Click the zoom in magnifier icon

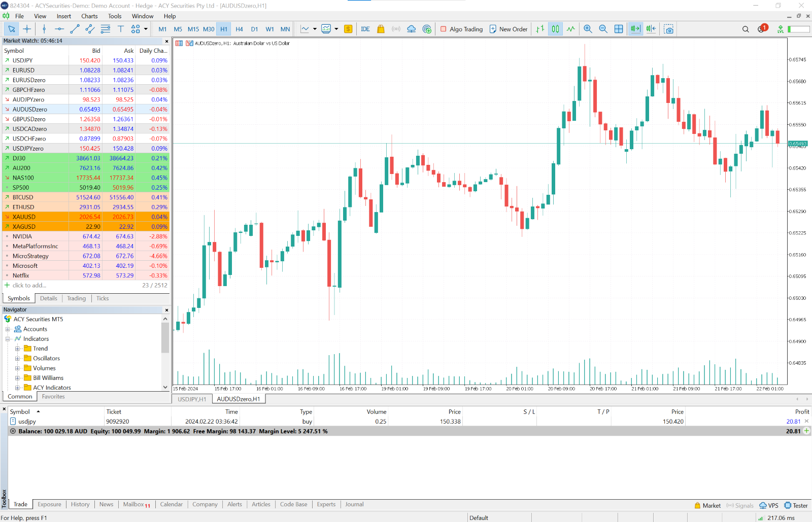[x=588, y=29]
